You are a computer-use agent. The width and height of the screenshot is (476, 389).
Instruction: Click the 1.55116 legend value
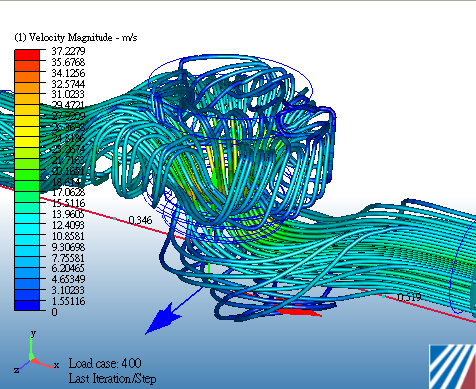pyautogui.click(x=68, y=301)
